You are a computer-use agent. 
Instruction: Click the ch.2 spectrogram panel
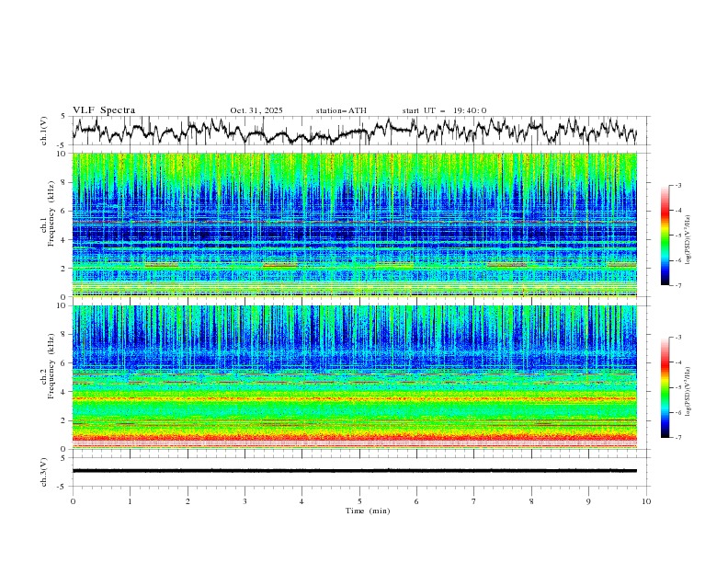(x=354, y=377)
